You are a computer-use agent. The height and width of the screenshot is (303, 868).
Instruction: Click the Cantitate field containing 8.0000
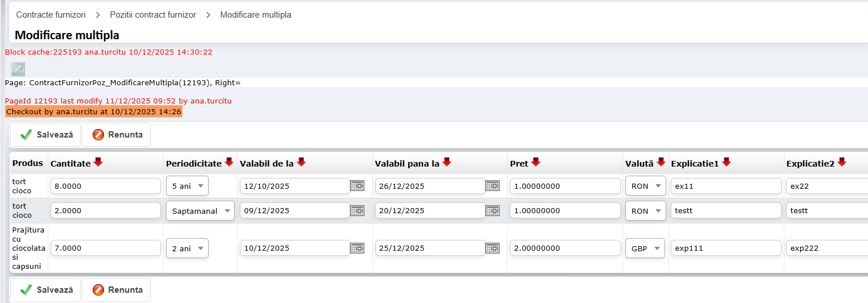[105, 186]
